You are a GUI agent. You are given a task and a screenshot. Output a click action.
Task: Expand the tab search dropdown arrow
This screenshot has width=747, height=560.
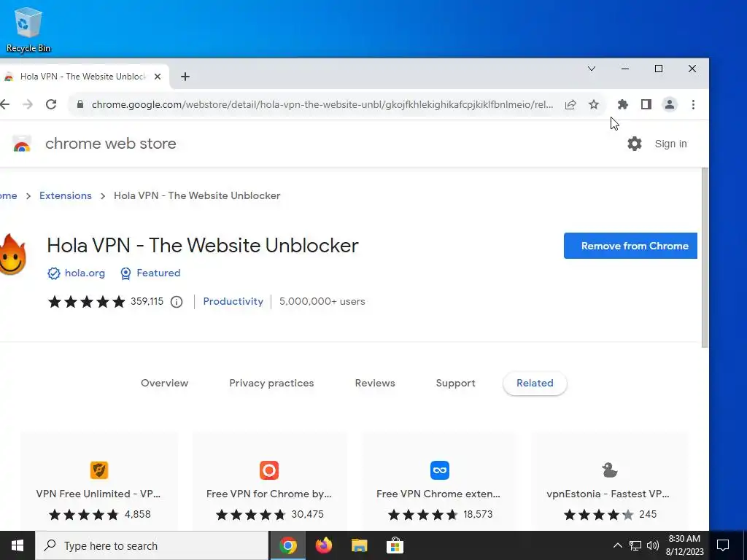point(591,69)
